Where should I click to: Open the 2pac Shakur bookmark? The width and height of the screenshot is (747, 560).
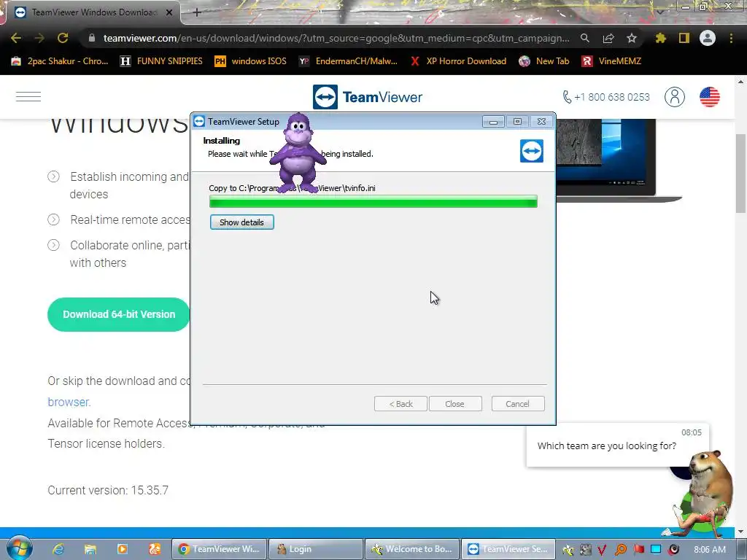(x=60, y=61)
